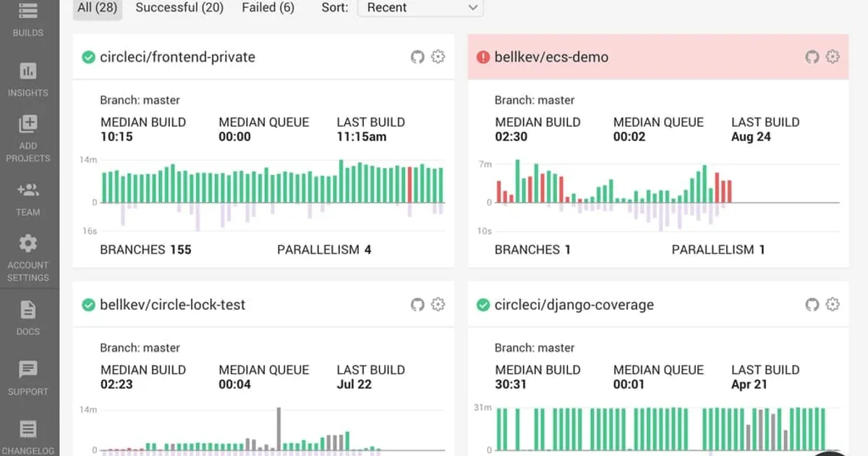This screenshot has height=456, width=868.
Task: Click the tall gray spike in circle-lock-test's build chart
Action: 278,428
